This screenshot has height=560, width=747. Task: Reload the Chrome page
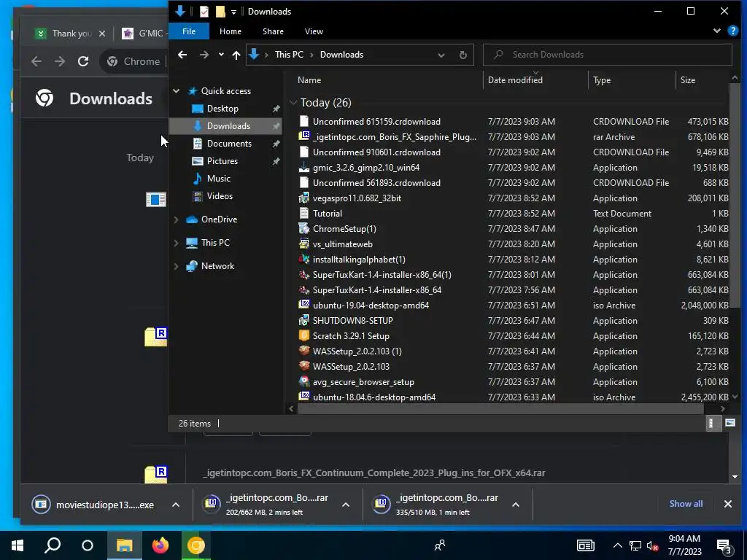83,61
